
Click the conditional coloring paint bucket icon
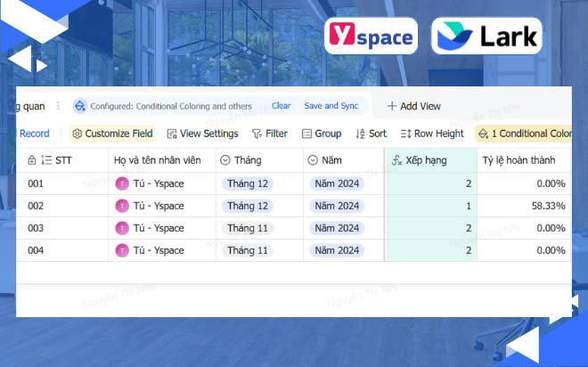point(80,106)
